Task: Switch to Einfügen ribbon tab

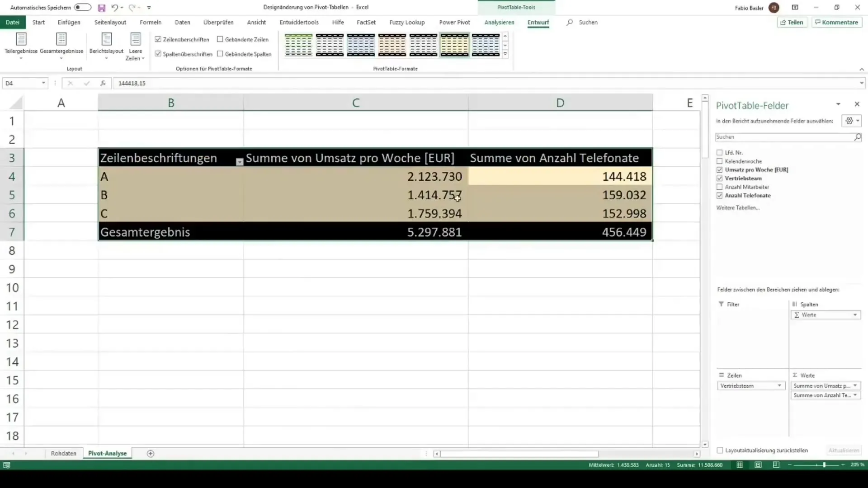Action: click(69, 22)
